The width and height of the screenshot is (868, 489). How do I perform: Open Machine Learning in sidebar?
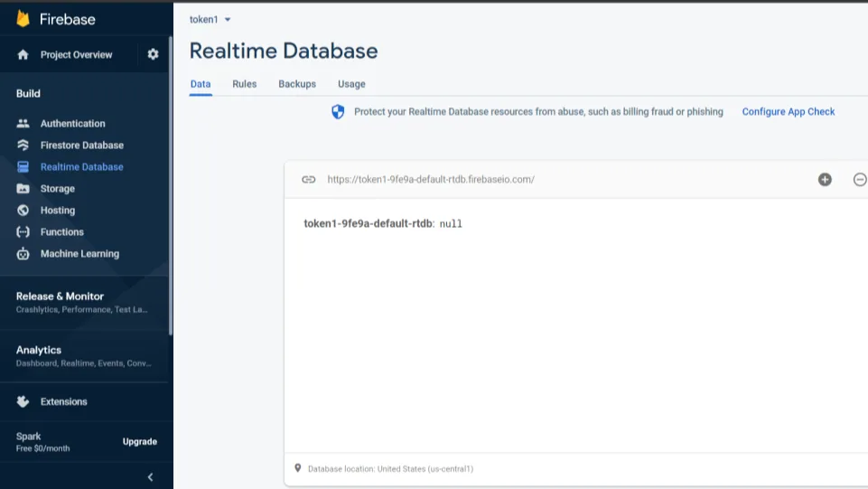point(79,254)
